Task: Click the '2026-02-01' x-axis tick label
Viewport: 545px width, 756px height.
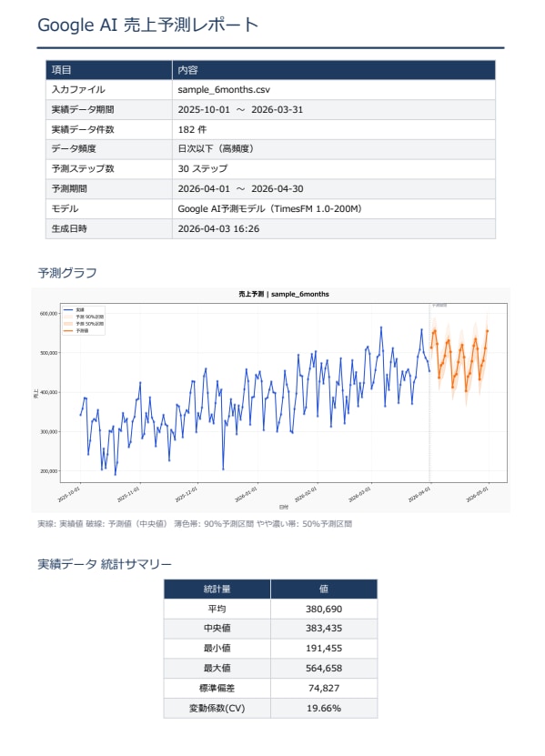Action: [x=306, y=495]
